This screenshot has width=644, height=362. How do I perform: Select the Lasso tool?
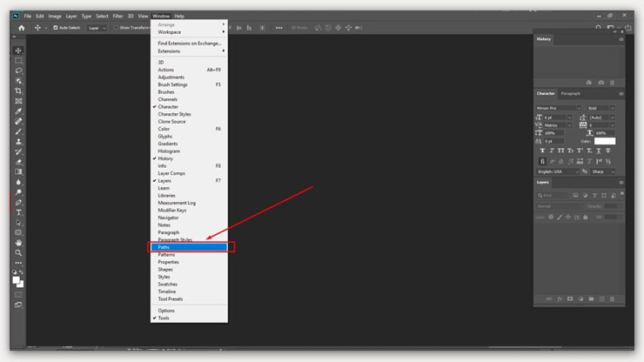(18, 70)
